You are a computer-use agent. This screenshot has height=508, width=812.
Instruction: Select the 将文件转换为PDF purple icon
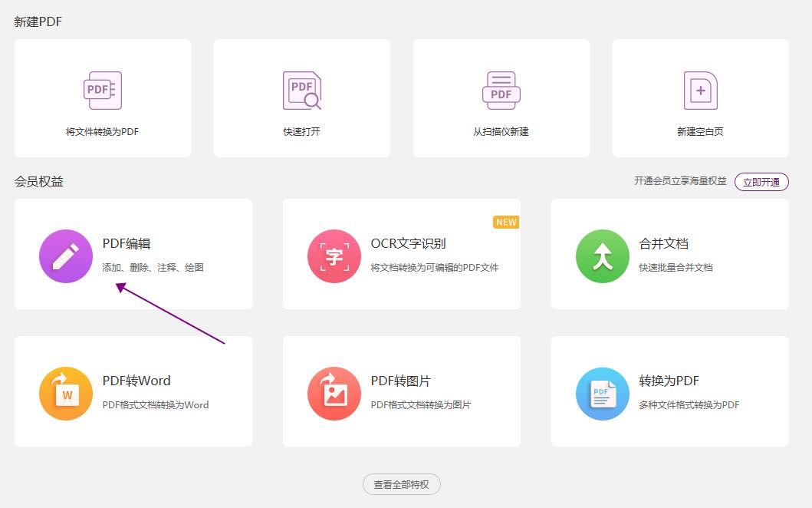[x=102, y=90]
